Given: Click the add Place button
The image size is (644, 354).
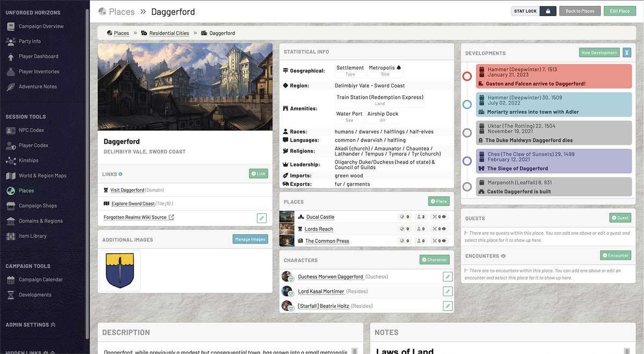Looking at the screenshot, I should 439,201.
